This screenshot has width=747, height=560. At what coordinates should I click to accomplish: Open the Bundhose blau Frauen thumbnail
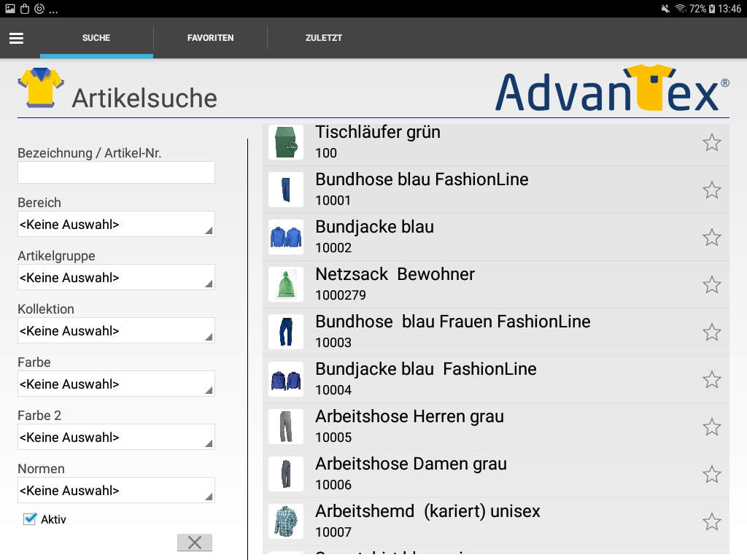click(x=286, y=332)
